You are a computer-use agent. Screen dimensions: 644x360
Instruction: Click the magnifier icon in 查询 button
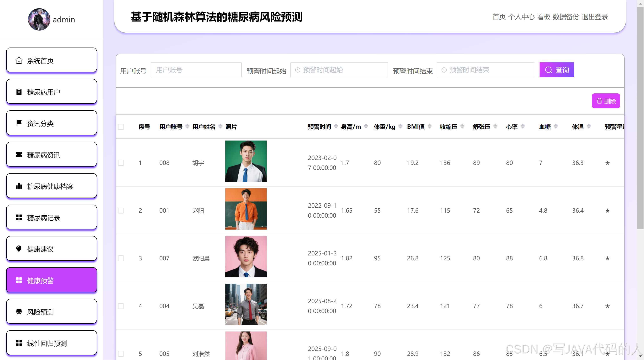(x=548, y=70)
